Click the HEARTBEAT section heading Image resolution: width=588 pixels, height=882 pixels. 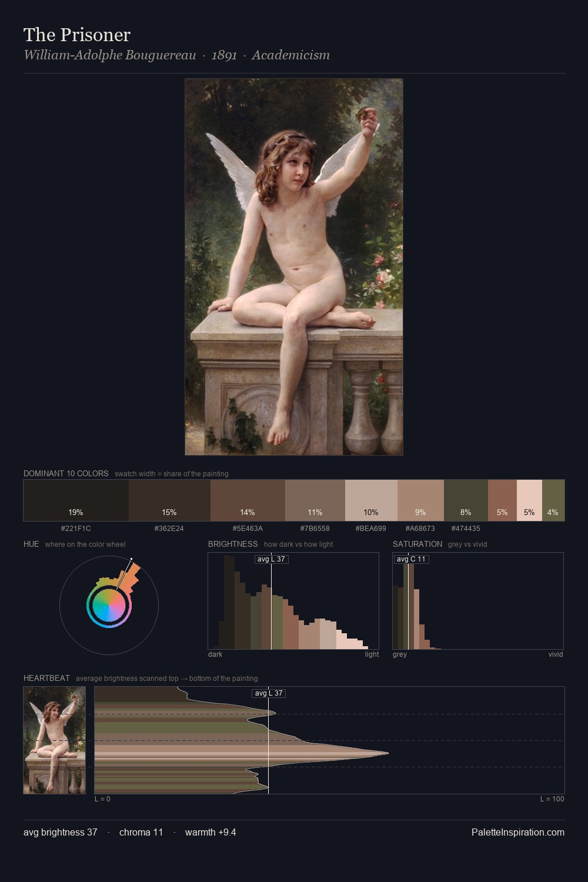46,678
